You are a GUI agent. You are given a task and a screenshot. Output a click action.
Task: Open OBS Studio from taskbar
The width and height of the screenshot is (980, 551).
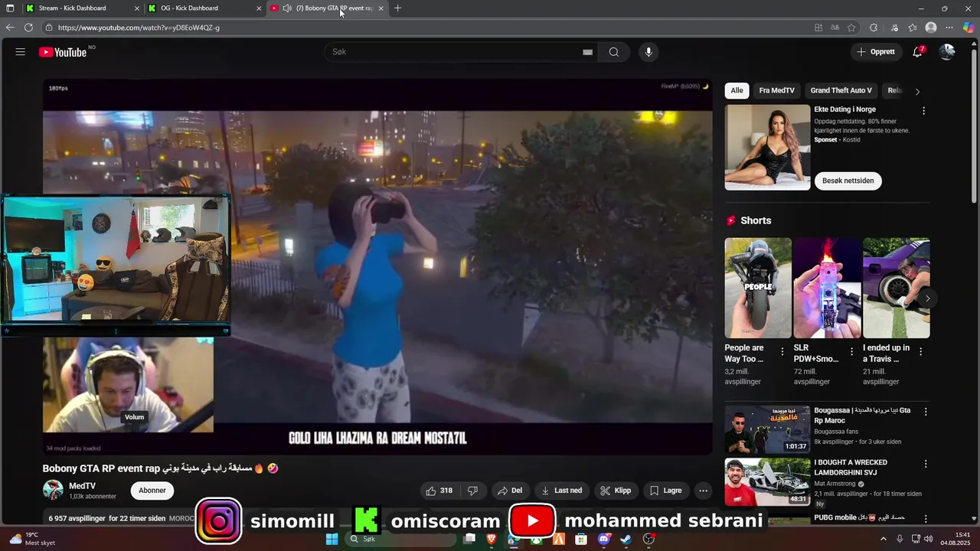point(649,539)
